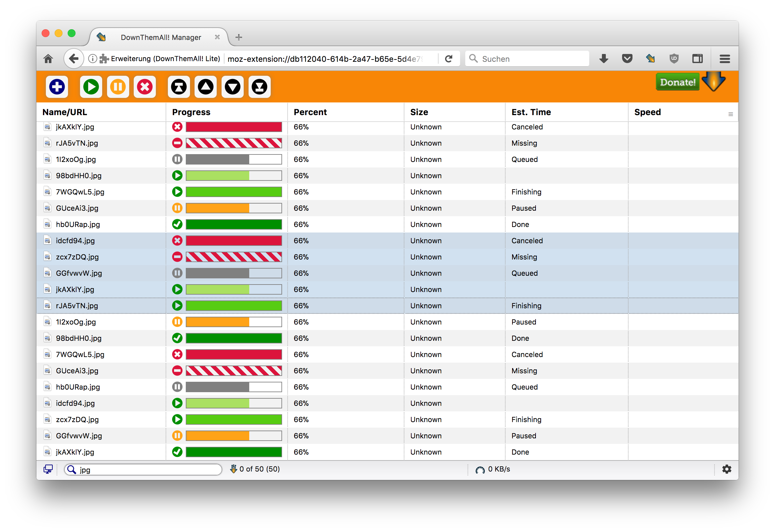Select the DownThemAll! Manager tab
This screenshot has height=532, width=775.
click(x=161, y=37)
